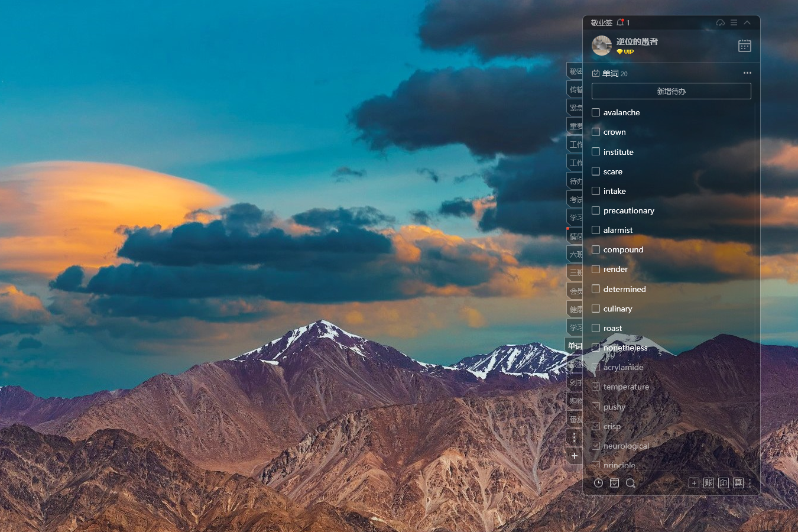
Task: Open the notification bell in title bar
Action: pos(620,22)
